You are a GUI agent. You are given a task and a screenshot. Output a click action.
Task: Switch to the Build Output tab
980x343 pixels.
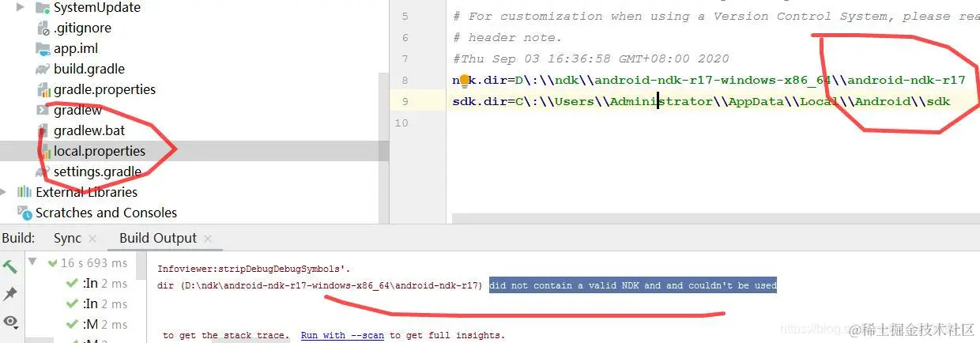158,238
